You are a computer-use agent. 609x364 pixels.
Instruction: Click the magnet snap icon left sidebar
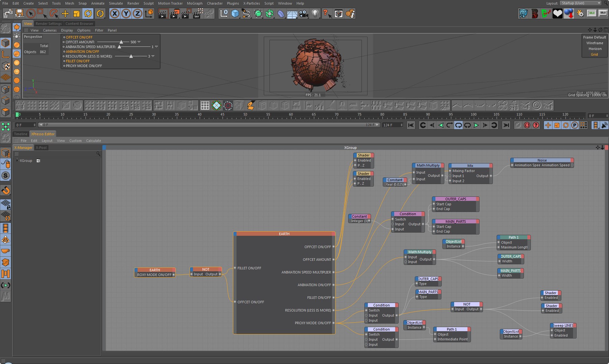[6, 190]
